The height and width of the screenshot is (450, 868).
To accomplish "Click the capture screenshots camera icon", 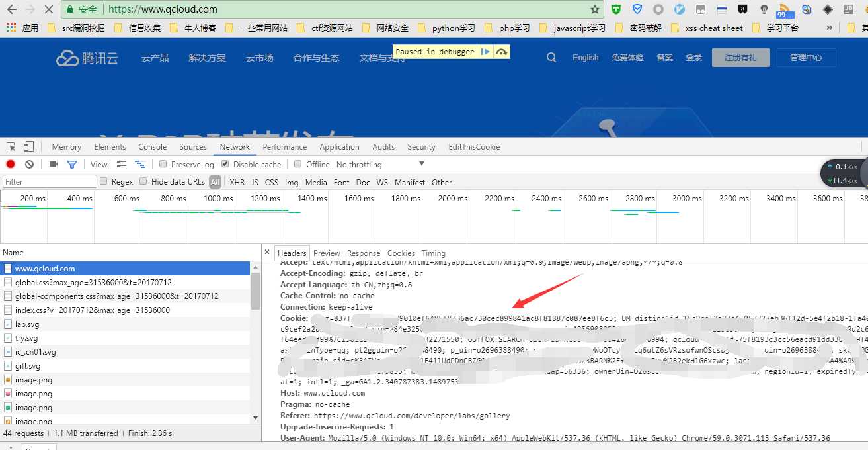I will (54, 164).
